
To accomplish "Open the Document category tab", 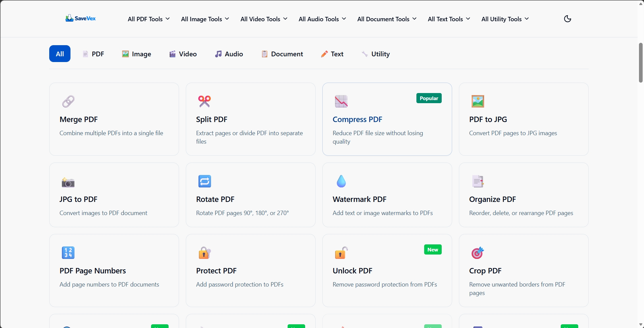I will (x=282, y=54).
